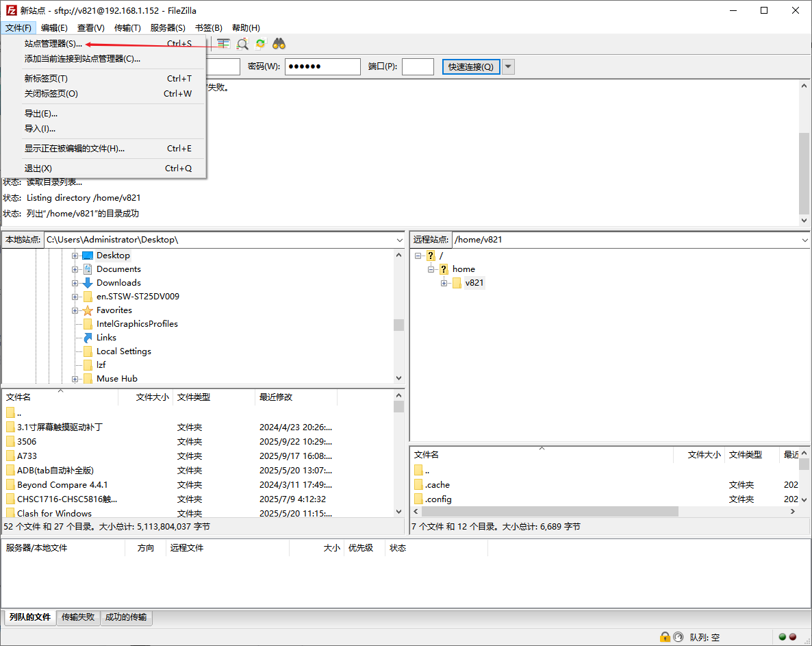Viewport: 812px width, 646px height.
Task: Select the v821 remote folder
Action: click(x=474, y=283)
